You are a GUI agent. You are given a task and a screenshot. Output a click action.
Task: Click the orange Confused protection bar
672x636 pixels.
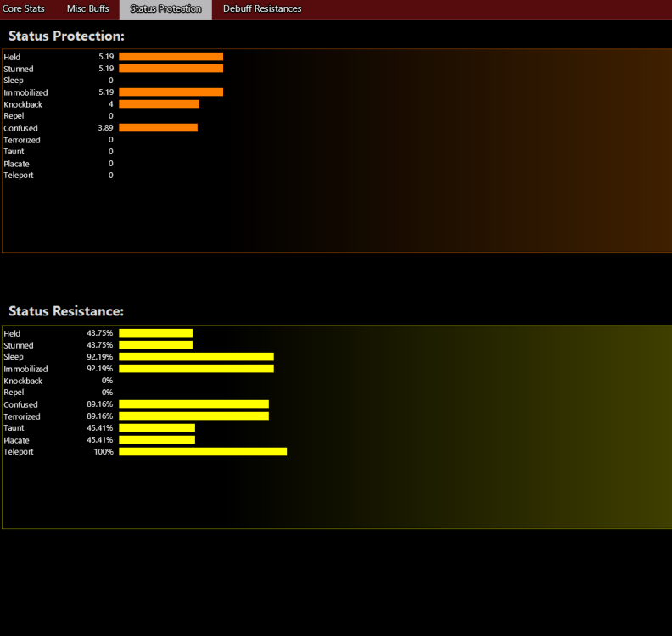click(x=158, y=128)
